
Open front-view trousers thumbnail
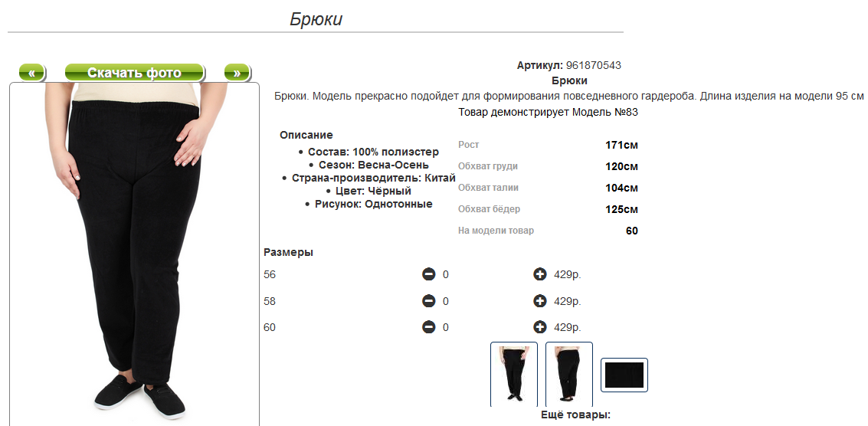(514, 375)
